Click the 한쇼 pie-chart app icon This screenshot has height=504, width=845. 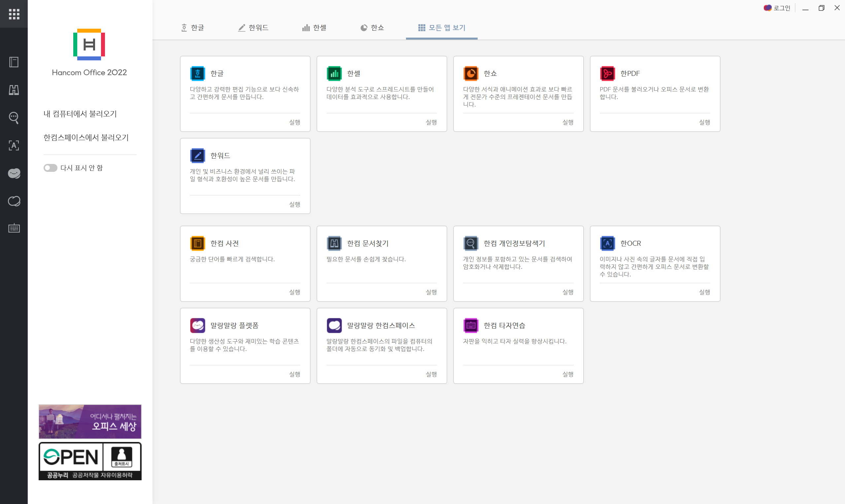click(471, 73)
